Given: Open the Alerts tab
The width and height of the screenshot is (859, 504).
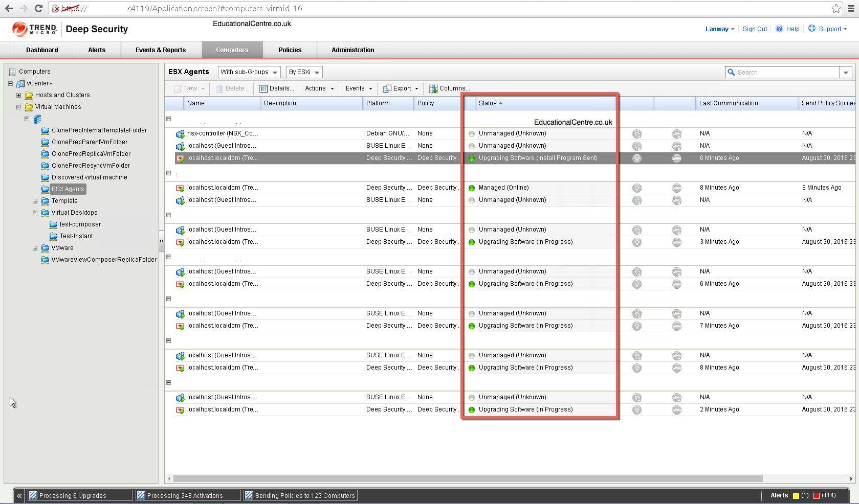Looking at the screenshot, I should coord(97,50).
